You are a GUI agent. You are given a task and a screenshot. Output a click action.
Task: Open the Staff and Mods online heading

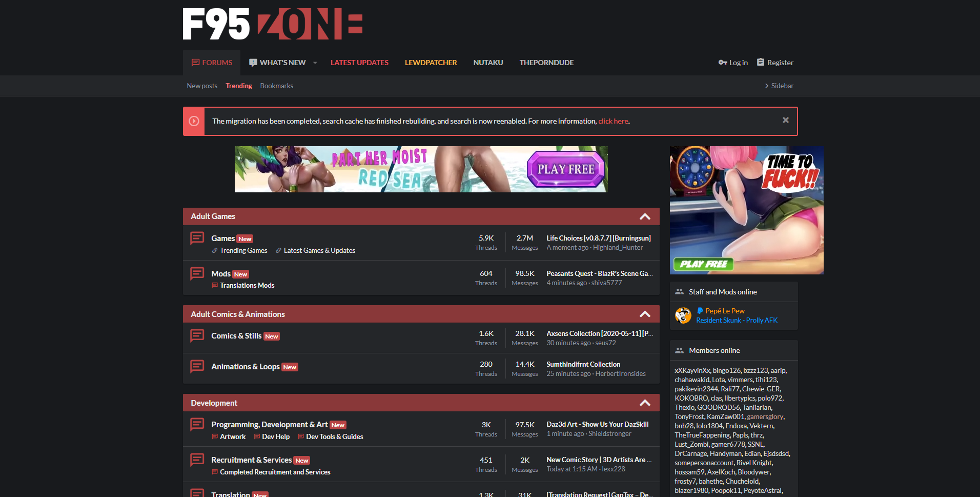coord(723,292)
